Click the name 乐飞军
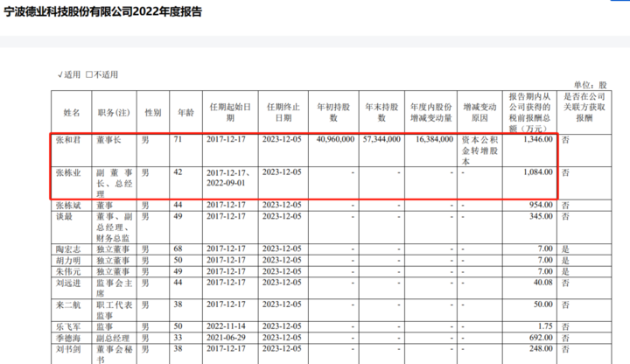Viewport: 630px width, 364px height. click(68, 327)
